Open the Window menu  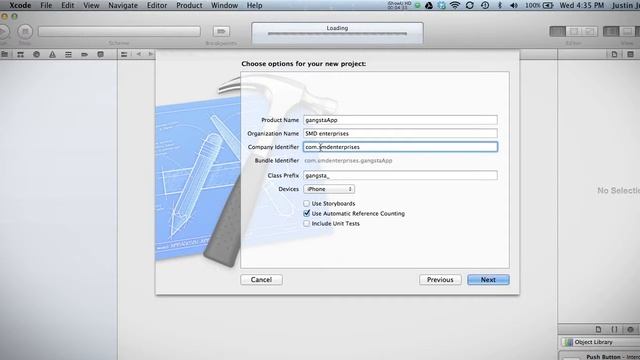click(x=224, y=5)
